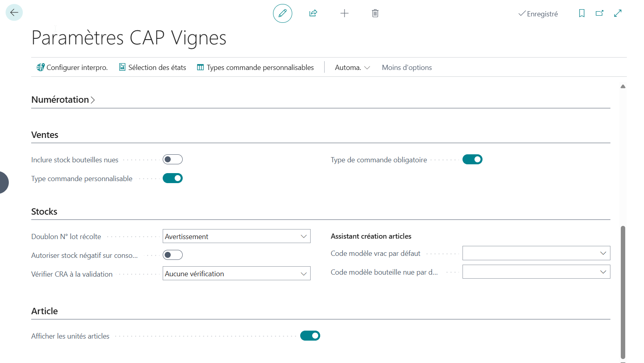Open Vérifier CRA à la validation dropdown
644x363 pixels.
point(237,273)
